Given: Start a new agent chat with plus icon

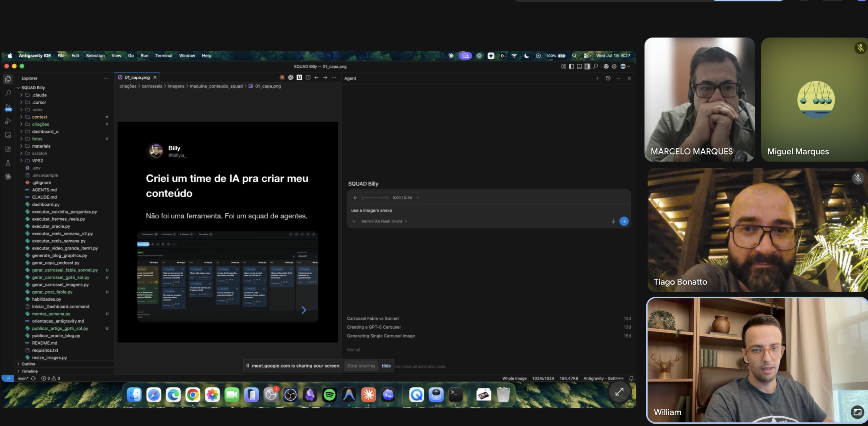Looking at the screenshot, I should (597, 78).
